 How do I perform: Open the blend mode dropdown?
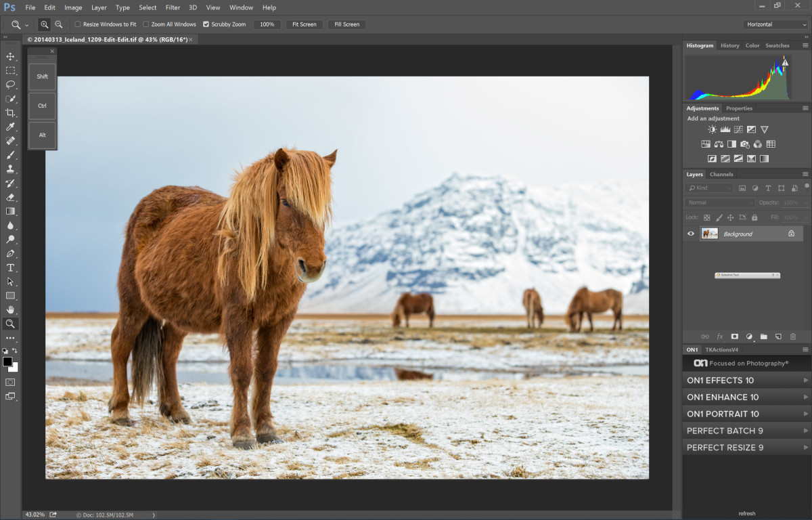(x=719, y=202)
